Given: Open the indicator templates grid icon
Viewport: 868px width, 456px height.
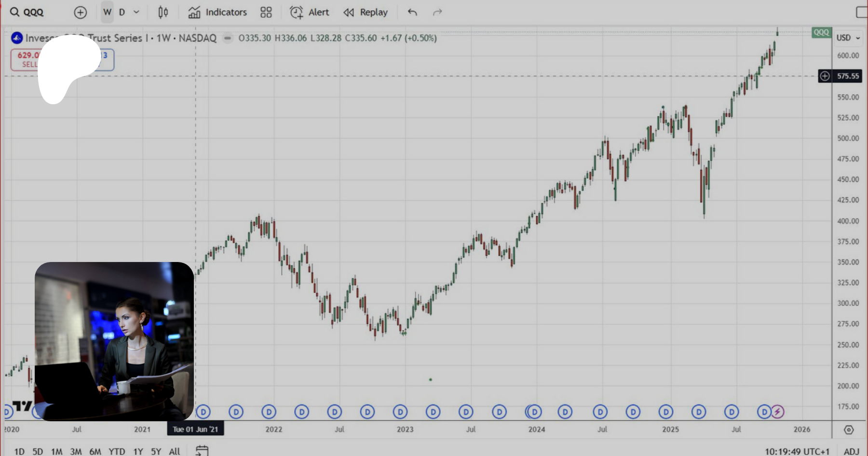Looking at the screenshot, I should click(266, 13).
